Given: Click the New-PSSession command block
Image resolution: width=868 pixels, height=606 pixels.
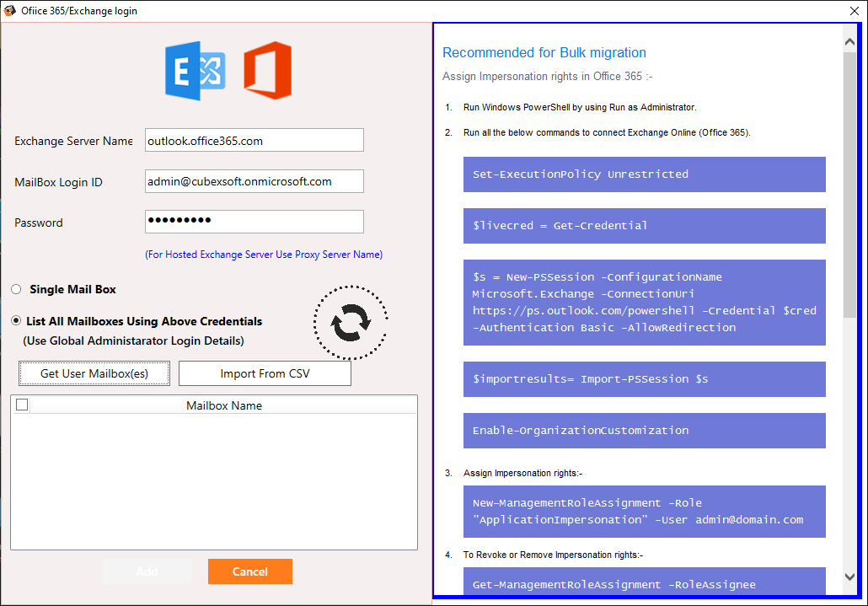Looking at the screenshot, I should [x=645, y=303].
